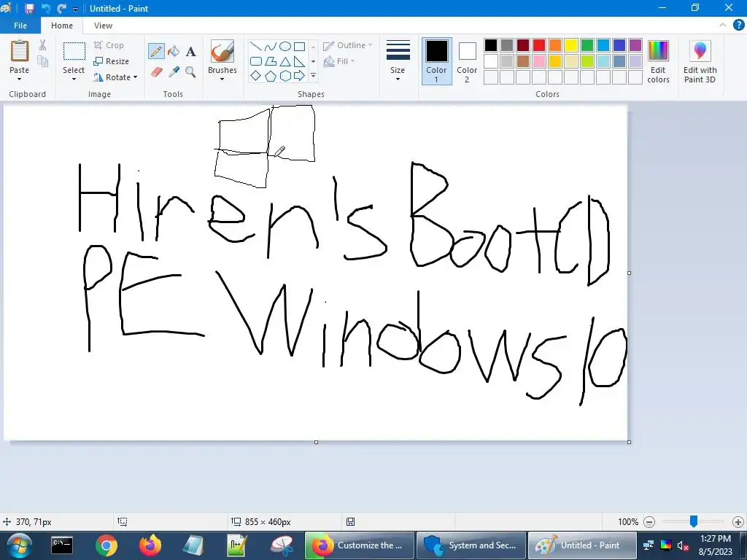This screenshot has height=560, width=747.
Task: Pick the yellow color swatch
Action: click(570, 45)
